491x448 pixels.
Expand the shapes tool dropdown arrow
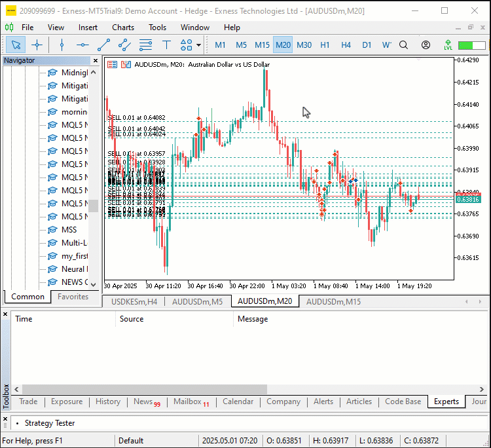click(198, 45)
